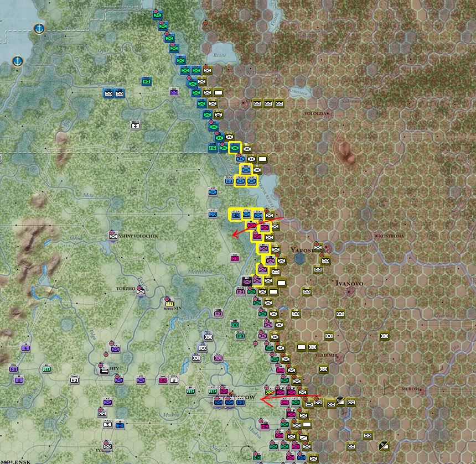476x464 pixels.
Task: Click the blue hex marker below the Yaroslavl label
Action: (299, 259)
